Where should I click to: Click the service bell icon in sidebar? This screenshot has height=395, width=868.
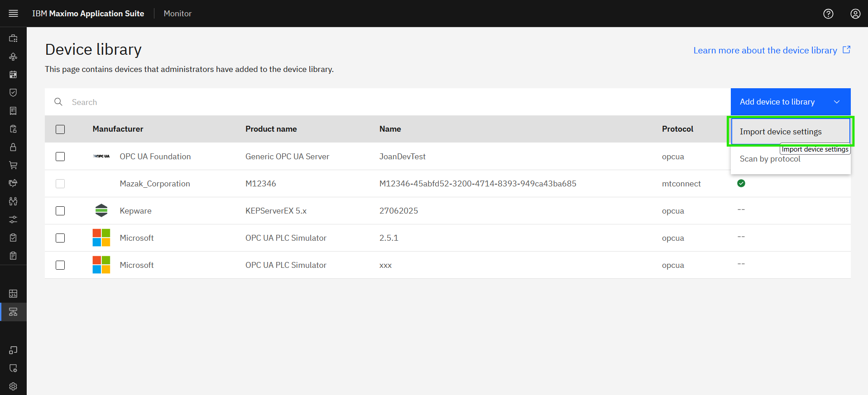coord(13,183)
